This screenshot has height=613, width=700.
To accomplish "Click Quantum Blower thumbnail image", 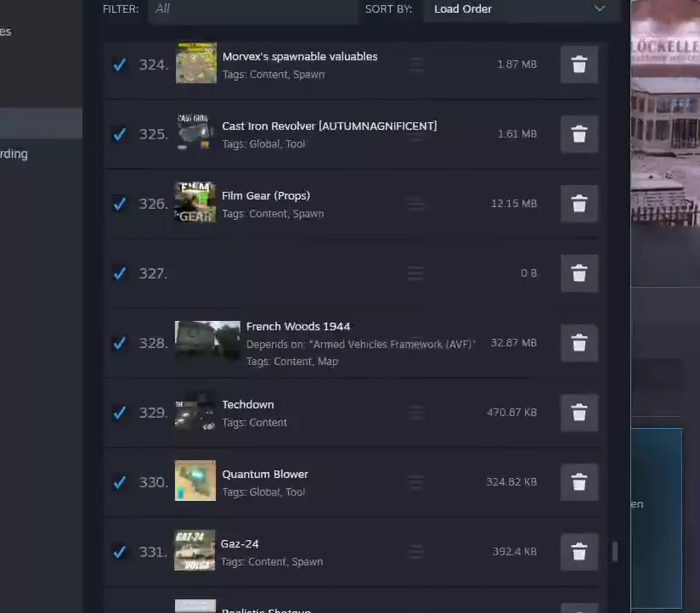I will pos(195,481).
